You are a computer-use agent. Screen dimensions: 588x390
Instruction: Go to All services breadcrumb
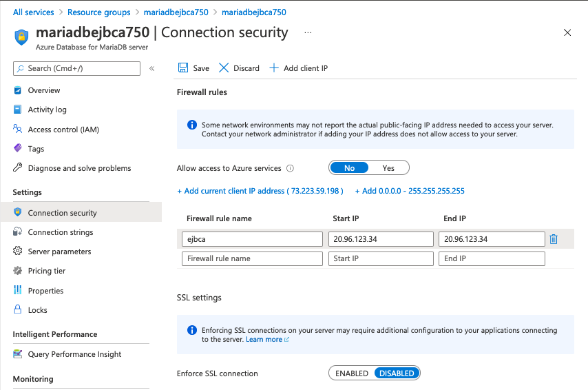coord(34,12)
